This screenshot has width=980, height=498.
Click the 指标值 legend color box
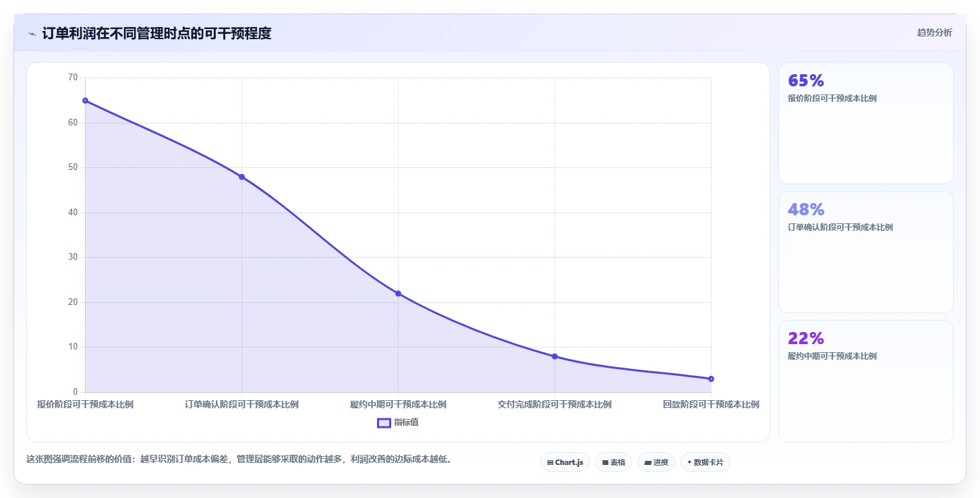point(384,422)
